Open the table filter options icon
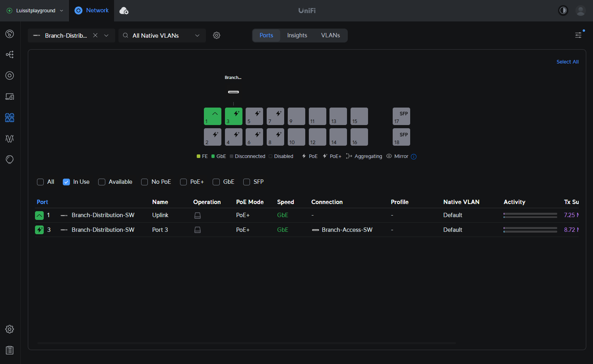Viewport: 593px width, 364px height. [578, 35]
